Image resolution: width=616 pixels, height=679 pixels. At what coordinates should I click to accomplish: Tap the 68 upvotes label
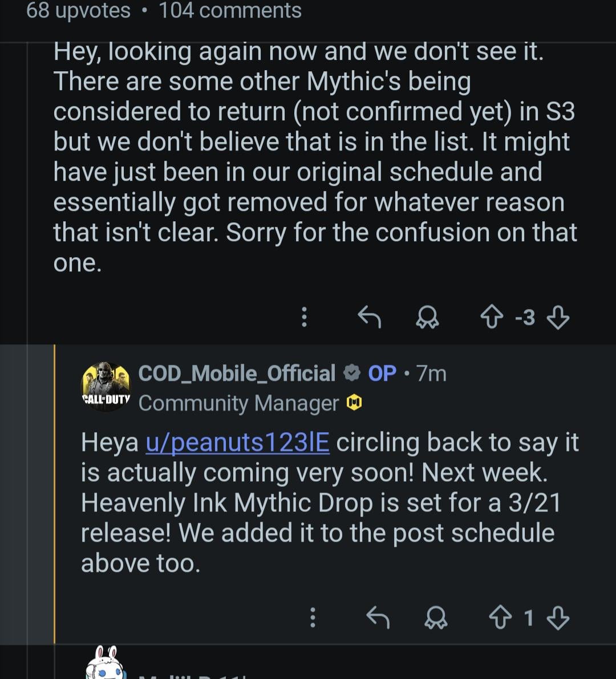[x=78, y=11]
